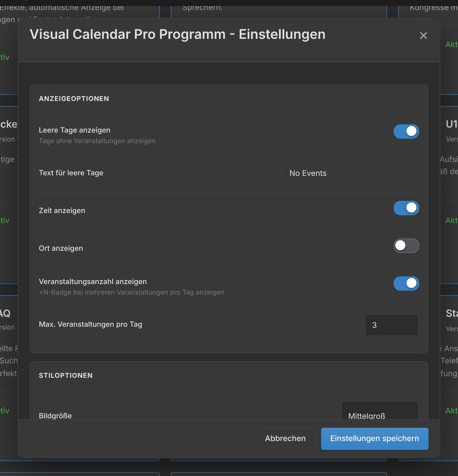Viewport: 458px width, 476px height.
Task: Click the Abbrechen button
Action: pyautogui.click(x=285, y=438)
